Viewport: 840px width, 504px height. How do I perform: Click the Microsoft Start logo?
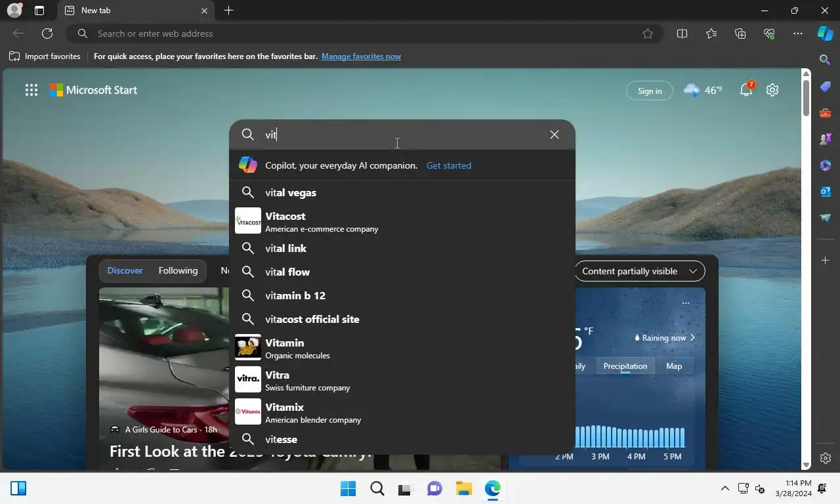[x=94, y=90]
